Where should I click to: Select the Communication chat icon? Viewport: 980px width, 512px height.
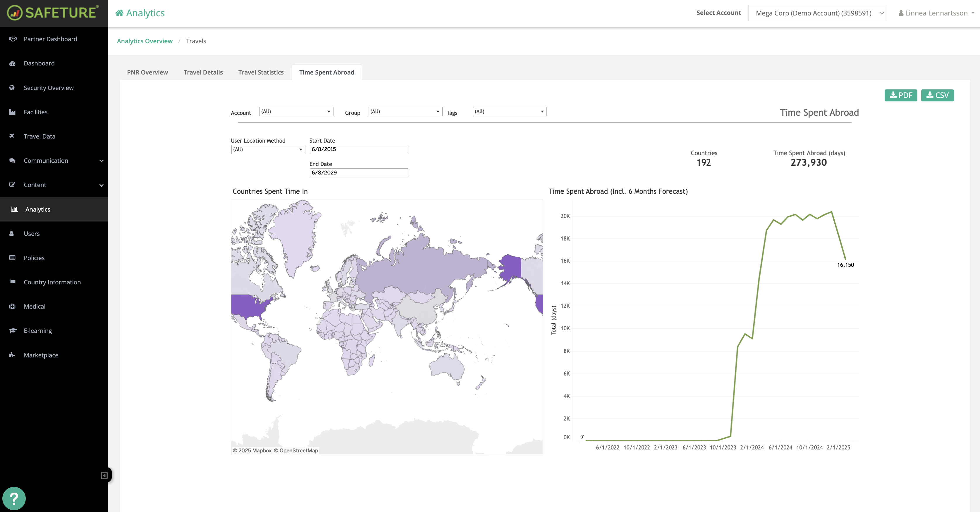(13, 160)
